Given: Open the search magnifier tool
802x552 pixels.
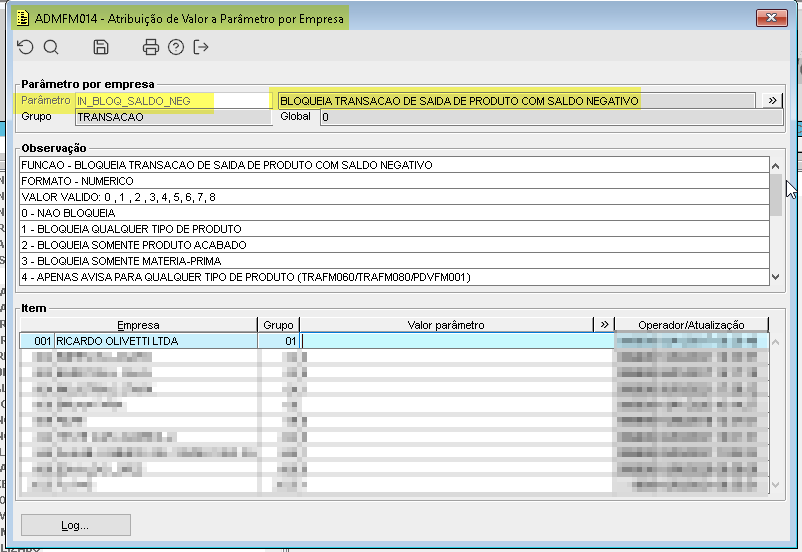Looking at the screenshot, I should coord(51,48).
